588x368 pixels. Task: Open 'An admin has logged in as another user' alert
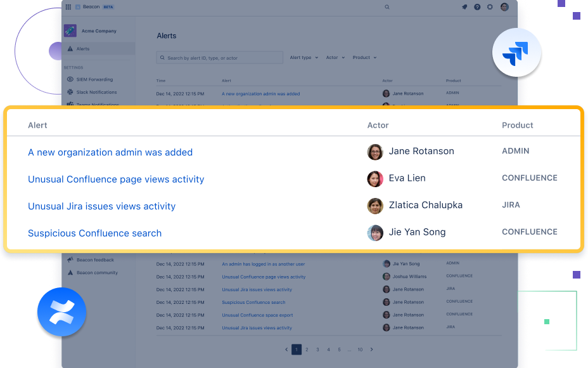pyautogui.click(x=263, y=264)
